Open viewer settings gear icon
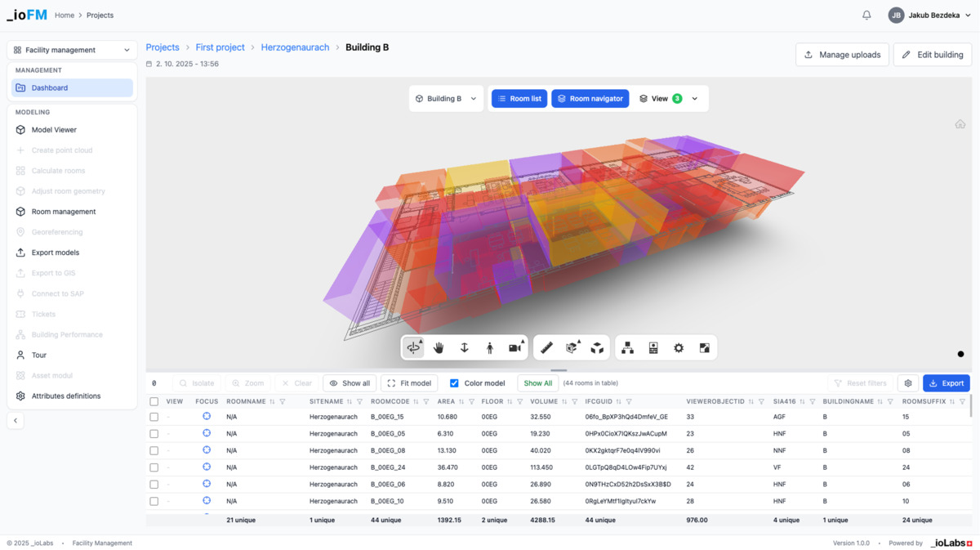 point(679,348)
